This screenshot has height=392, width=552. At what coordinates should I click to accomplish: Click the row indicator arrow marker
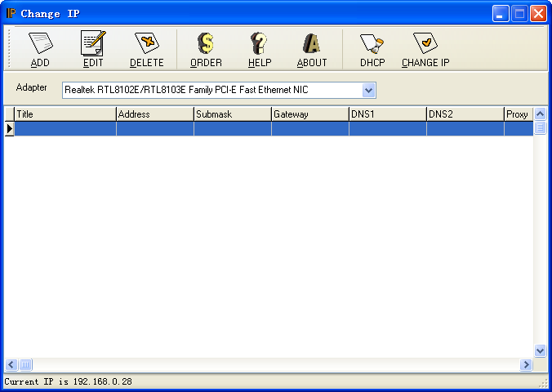9,129
